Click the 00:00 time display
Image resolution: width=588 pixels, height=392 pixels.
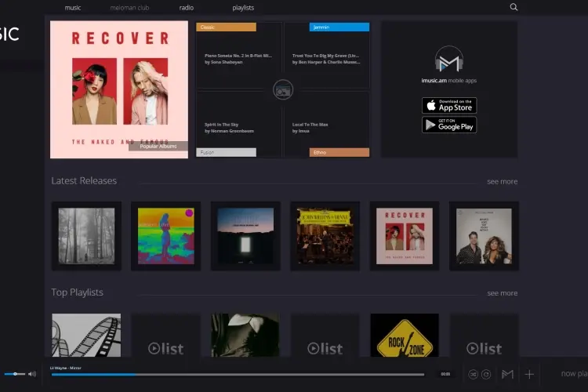tap(445, 374)
